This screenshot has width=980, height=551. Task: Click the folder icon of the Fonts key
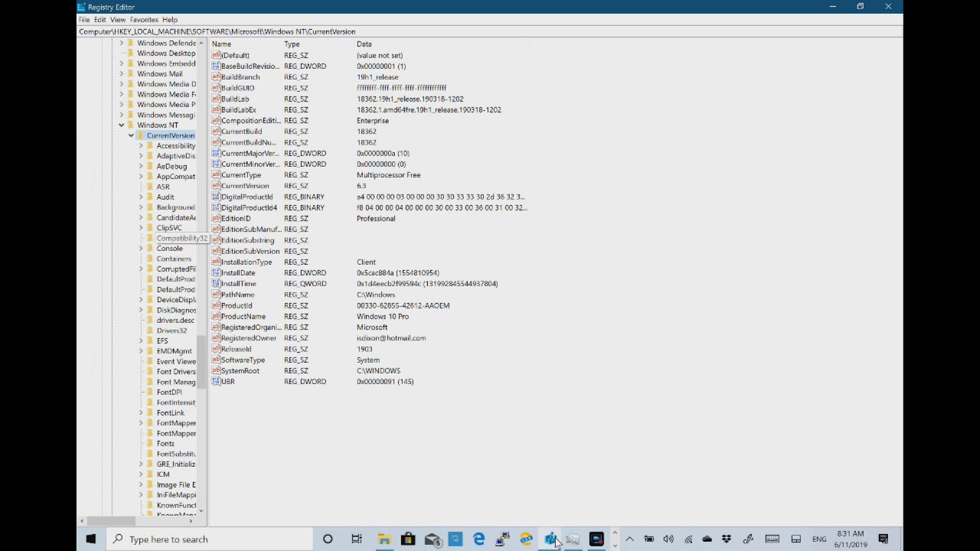(x=151, y=444)
